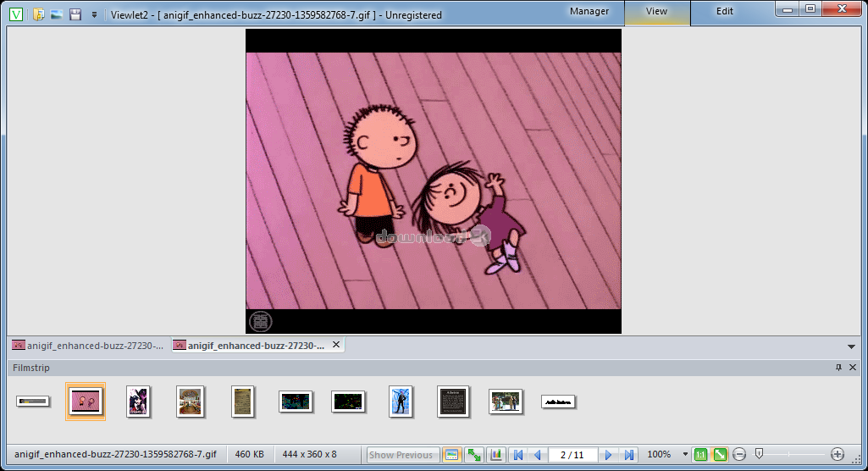Select the ninth thumbnail with black text page
Image resolution: width=868 pixels, height=471 pixels.
(x=453, y=402)
